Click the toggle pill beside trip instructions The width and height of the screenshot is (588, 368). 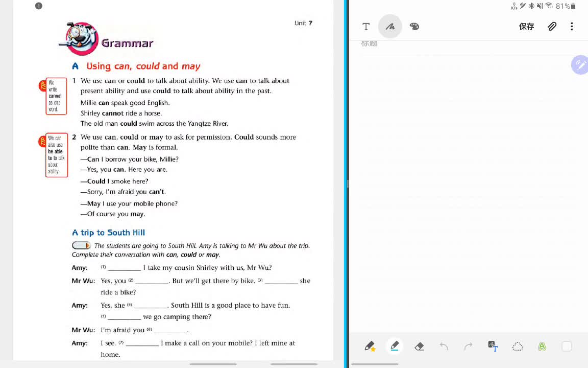click(x=81, y=245)
